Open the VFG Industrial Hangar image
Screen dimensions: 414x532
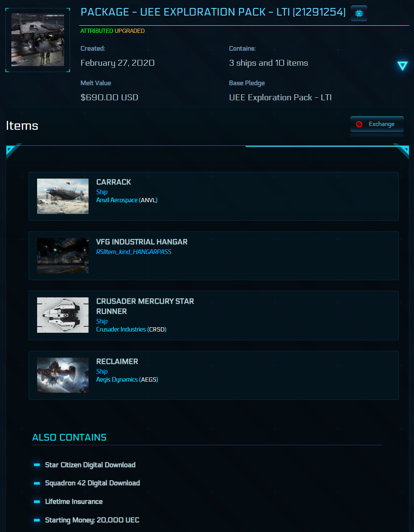tap(63, 256)
